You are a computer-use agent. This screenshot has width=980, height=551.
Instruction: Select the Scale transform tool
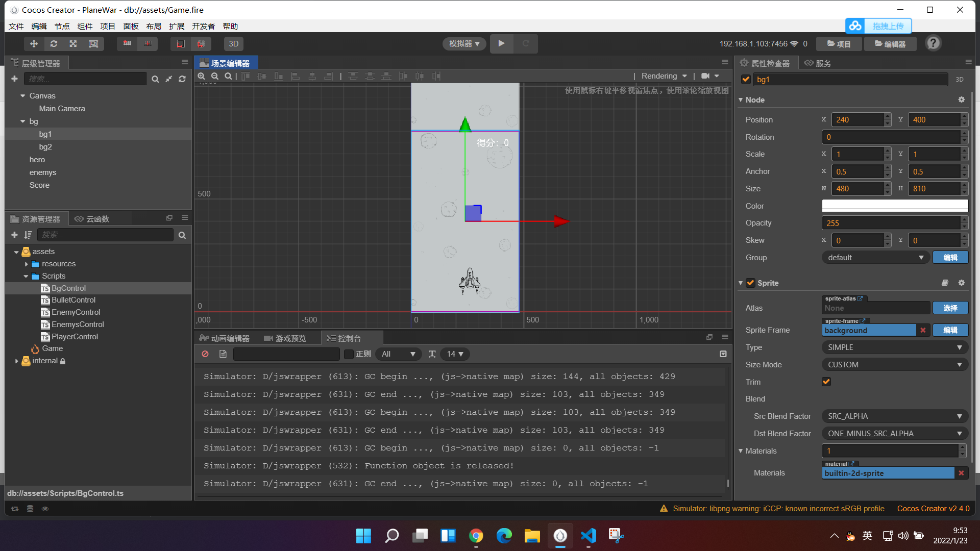73,44
